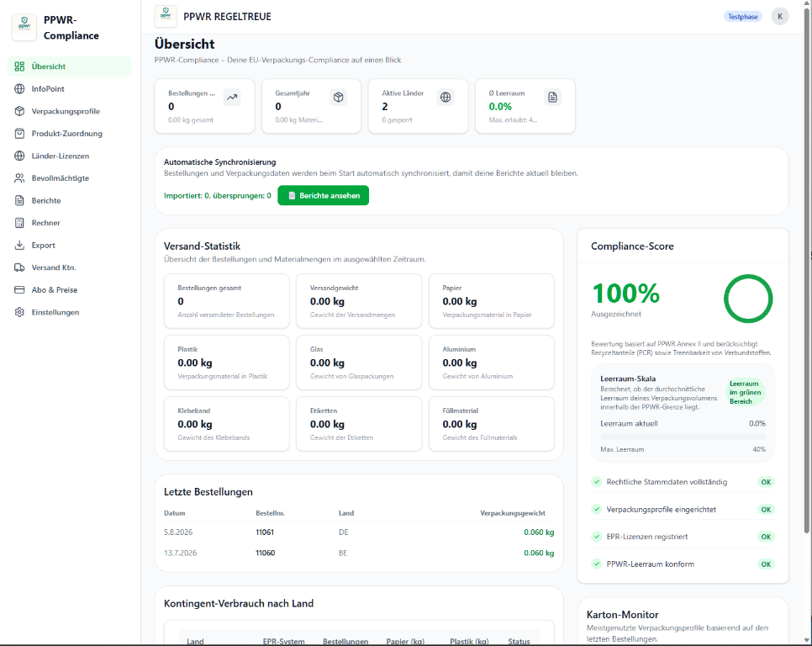Select Produkt-Zuordnung in the sidebar

click(70, 133)
